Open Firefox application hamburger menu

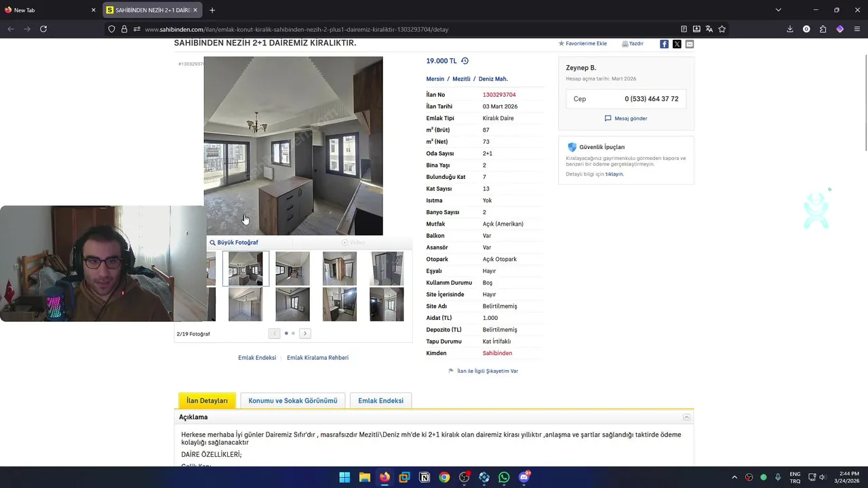[857, 29]
